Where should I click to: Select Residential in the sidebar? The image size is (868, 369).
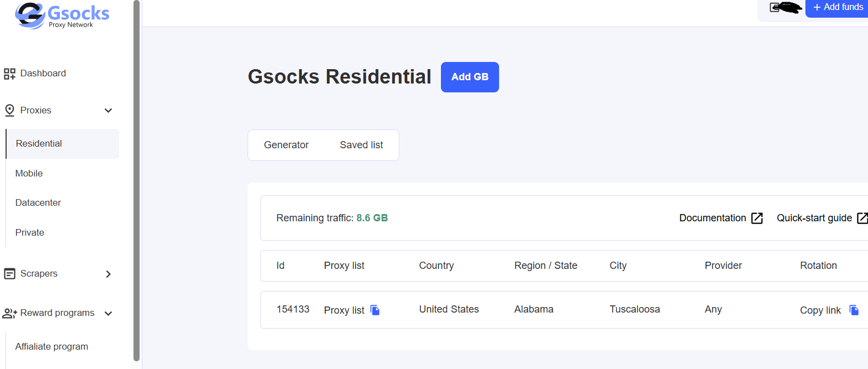pyautogui.click(x=63, y=144)
